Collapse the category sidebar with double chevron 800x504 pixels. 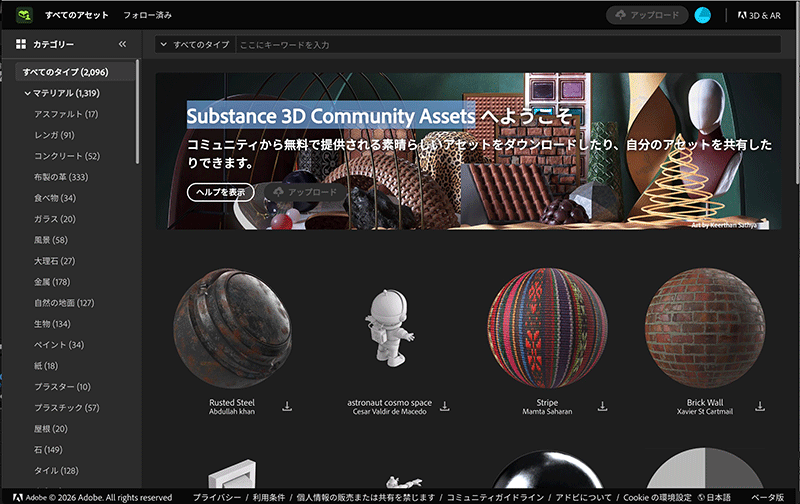[122, 44]
